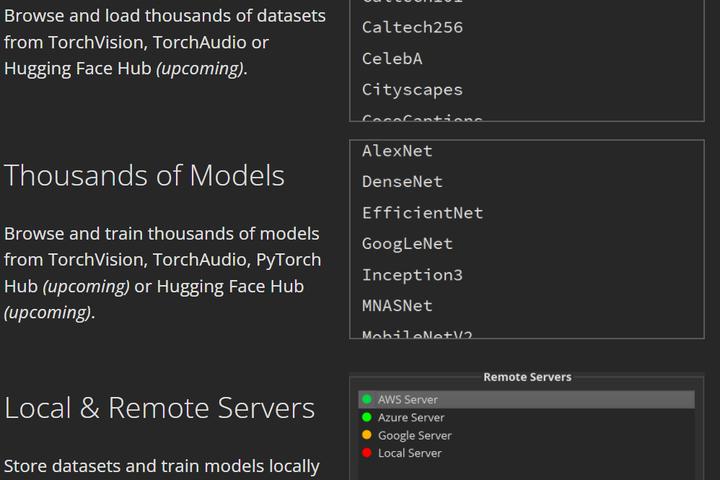Screen dimensions: 720x480
Task: Click the orange Google Server status dot
Action: [367, 435]
